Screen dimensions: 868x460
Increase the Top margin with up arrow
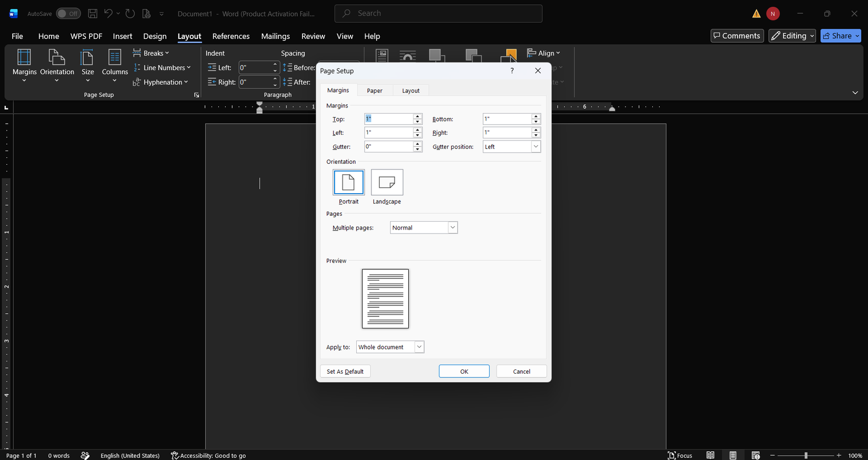coord(418,116)
